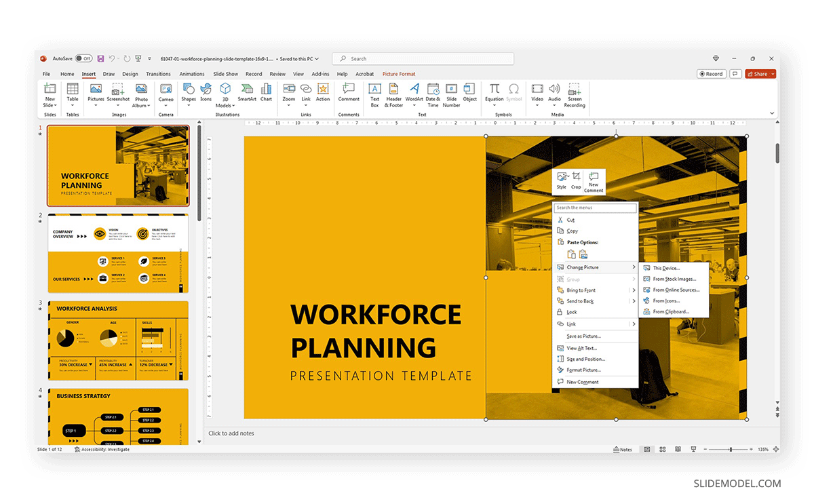Open the Chart insert tool

click(x=266, y=95)
